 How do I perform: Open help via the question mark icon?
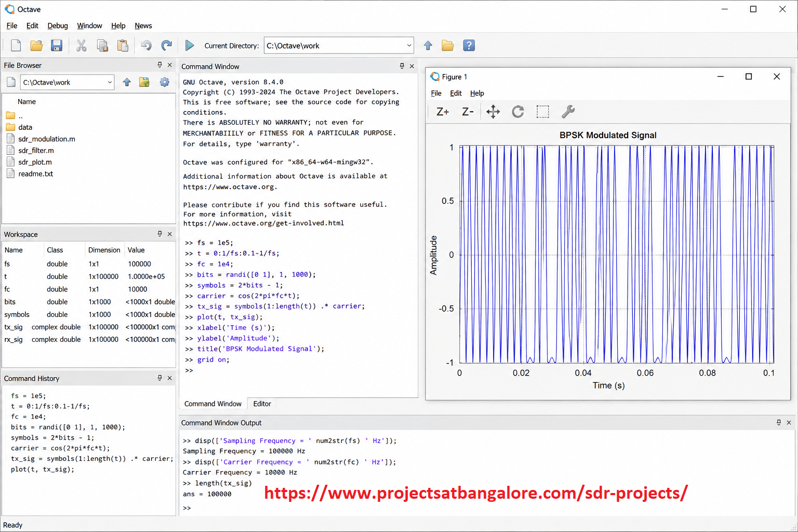point(469,46)
